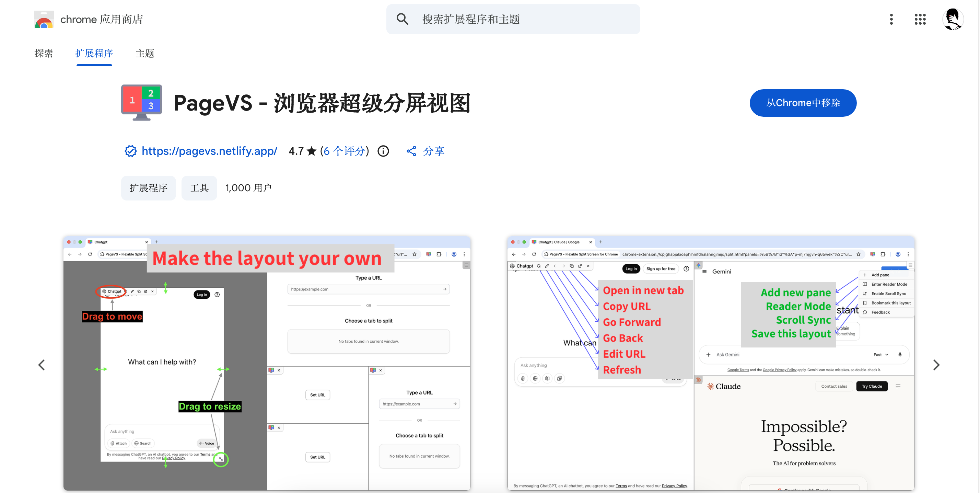Click the 工具 category chip
Screen dimensions: 980x493
tap(199, 188)
